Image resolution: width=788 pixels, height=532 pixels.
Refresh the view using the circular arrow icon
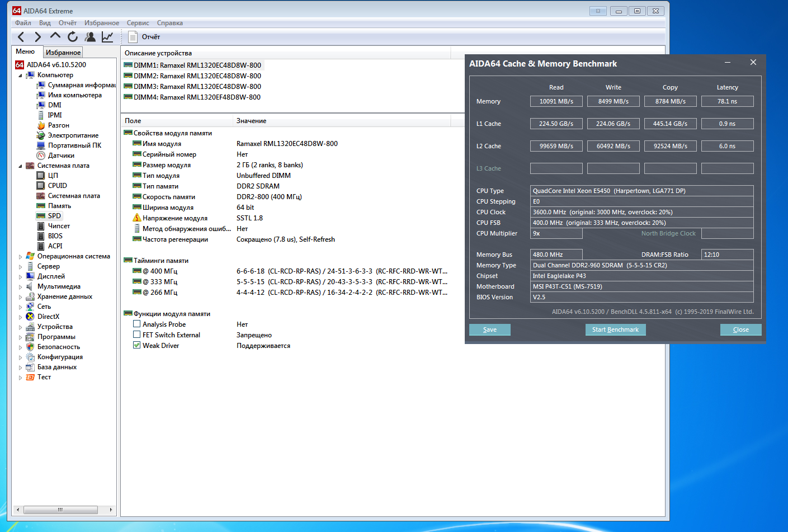(x=73, y=37)
